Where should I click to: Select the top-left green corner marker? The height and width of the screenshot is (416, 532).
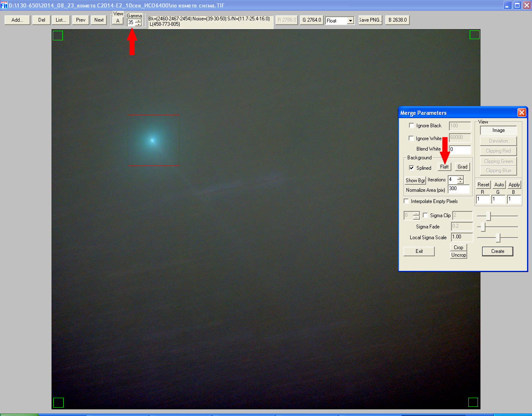58,36
